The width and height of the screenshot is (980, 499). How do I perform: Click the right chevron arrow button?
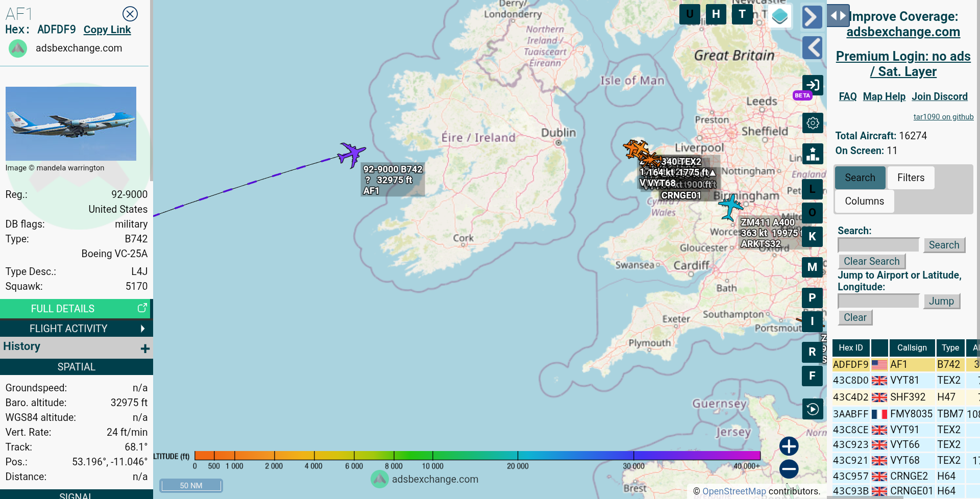812,17
